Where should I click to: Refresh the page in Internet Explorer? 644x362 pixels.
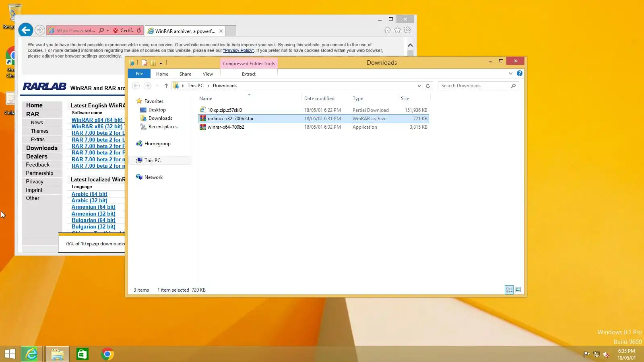coord(139,30)
